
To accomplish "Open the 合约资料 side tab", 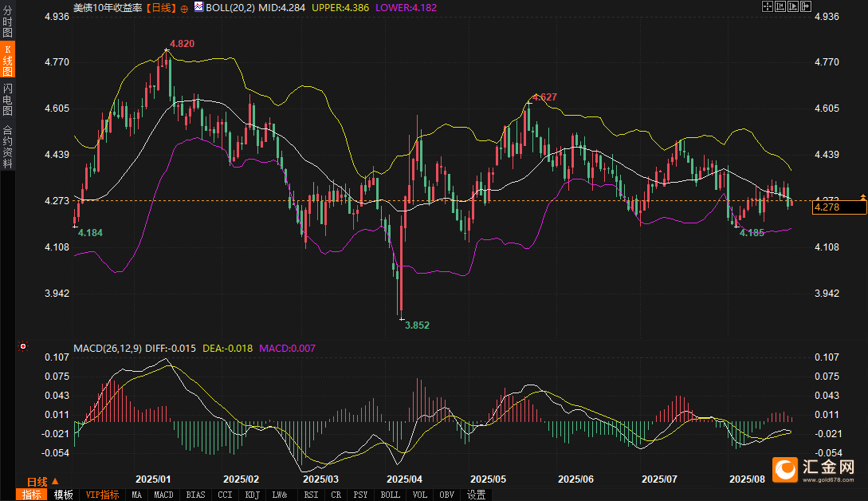I will pos(7,147).
